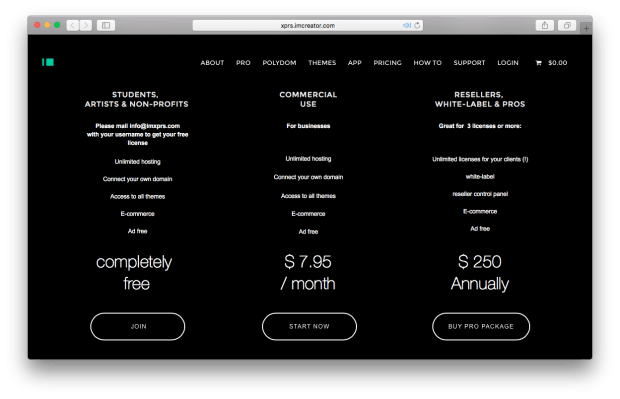Go to the POLYDOM page

[279, 62]
